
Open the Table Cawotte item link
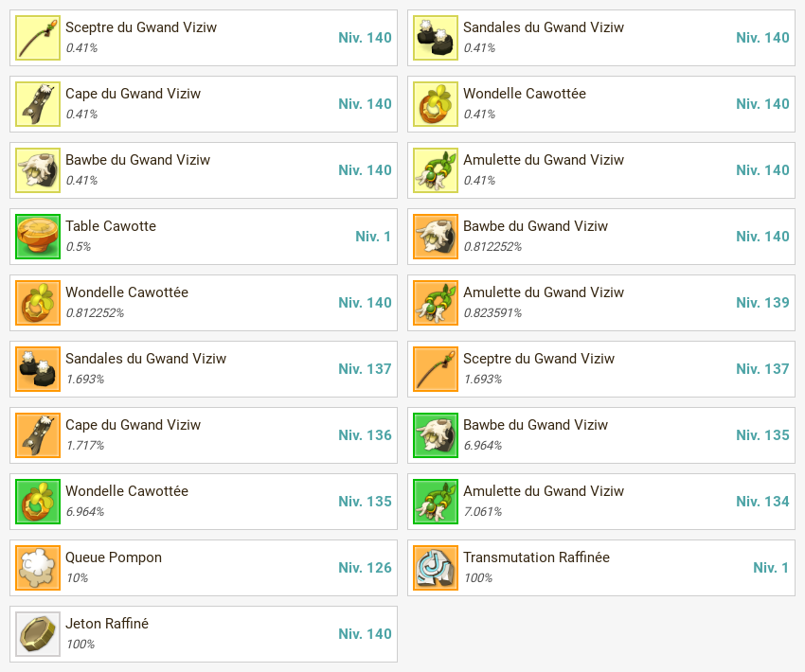tap(111, 226)
